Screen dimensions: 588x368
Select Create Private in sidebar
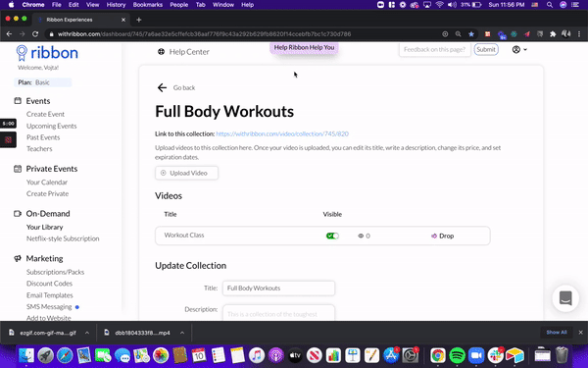[x=47, y=193]
